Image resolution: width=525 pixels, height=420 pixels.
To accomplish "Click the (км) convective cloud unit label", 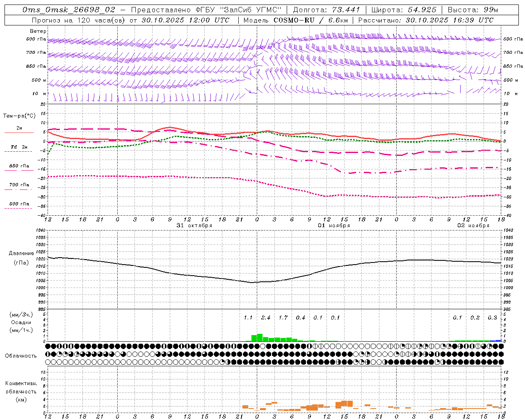I will click(x=21, y=399).
